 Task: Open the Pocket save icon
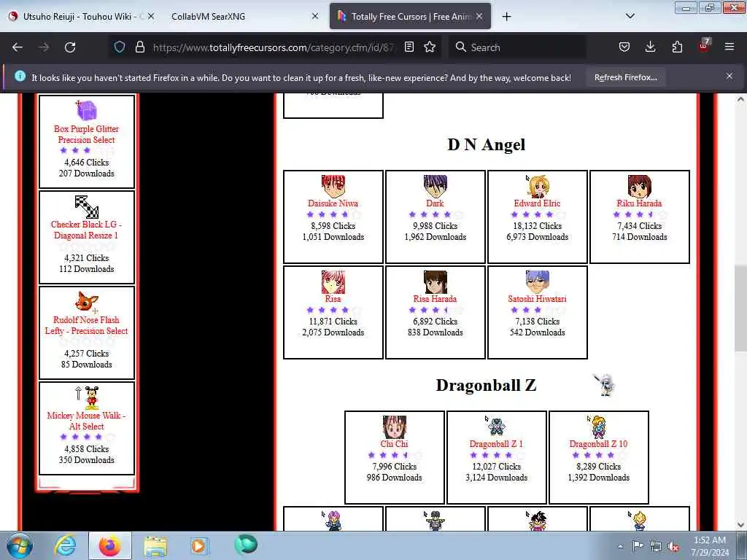624,47
